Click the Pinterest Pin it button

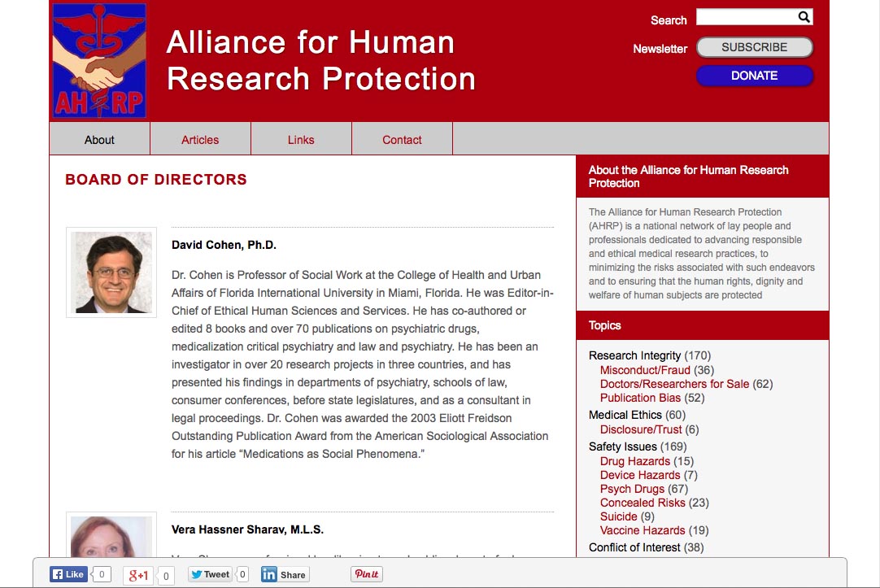[367, 573]
